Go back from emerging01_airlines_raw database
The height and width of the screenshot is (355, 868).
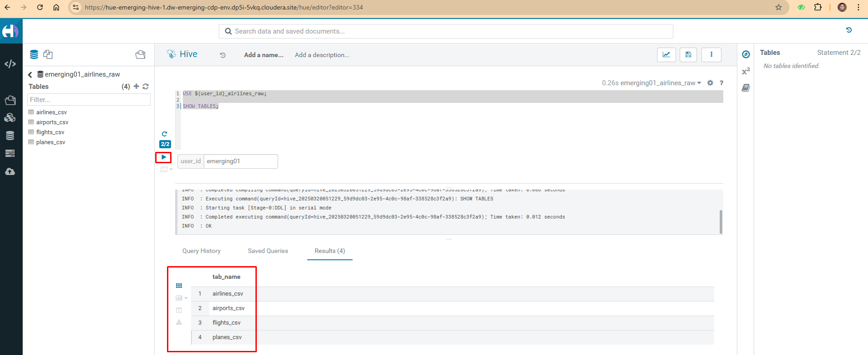(30, 74)
